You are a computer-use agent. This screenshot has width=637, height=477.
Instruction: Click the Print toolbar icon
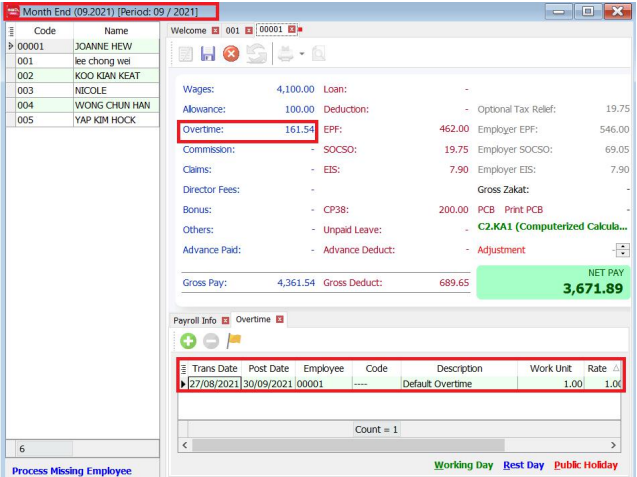click(x=286, y=54)
